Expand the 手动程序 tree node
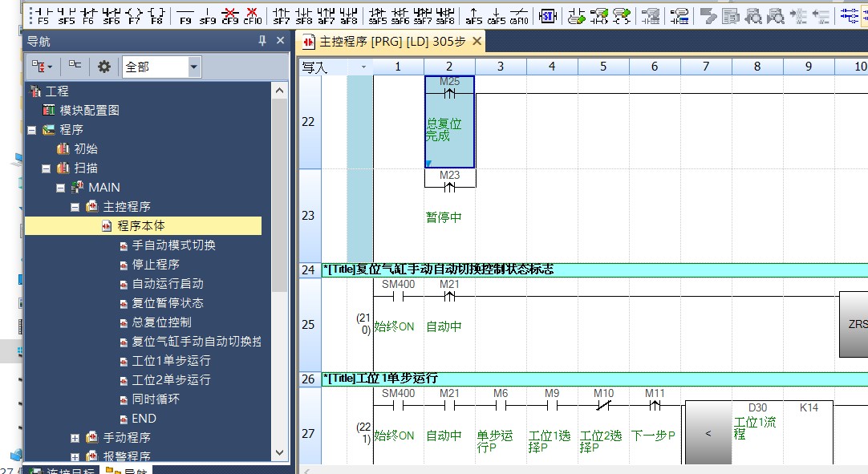 [75, 438]
